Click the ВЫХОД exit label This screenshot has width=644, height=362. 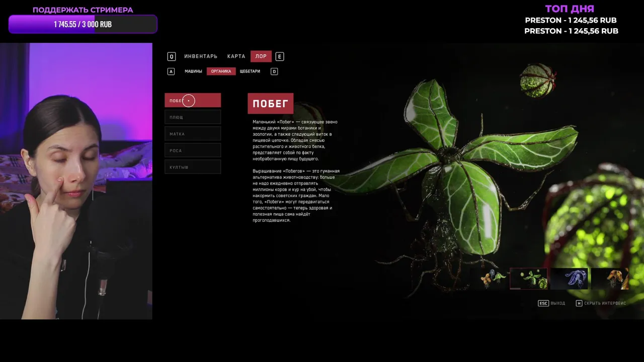tap(557, 303)
